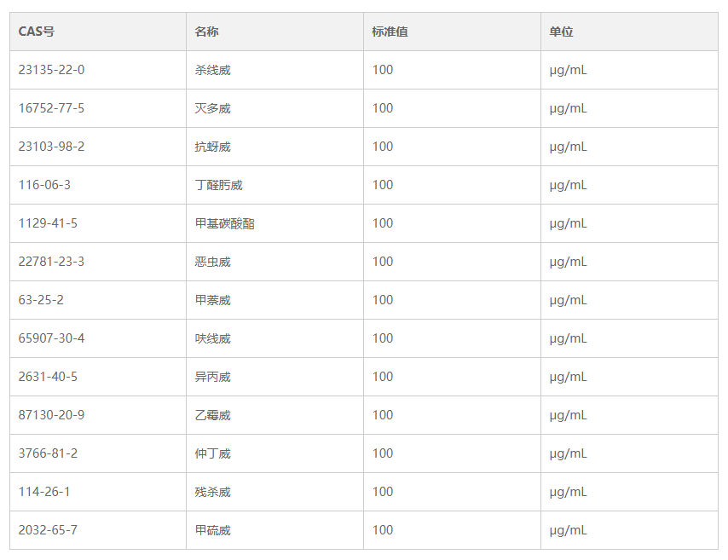Click CAS number 116-06-3

tap(44, 185)
